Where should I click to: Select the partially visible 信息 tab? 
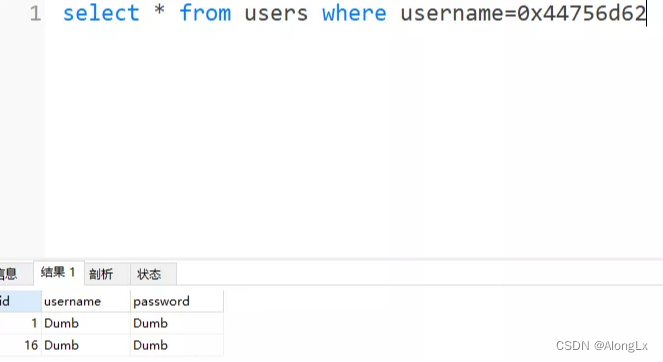(16, 274)
